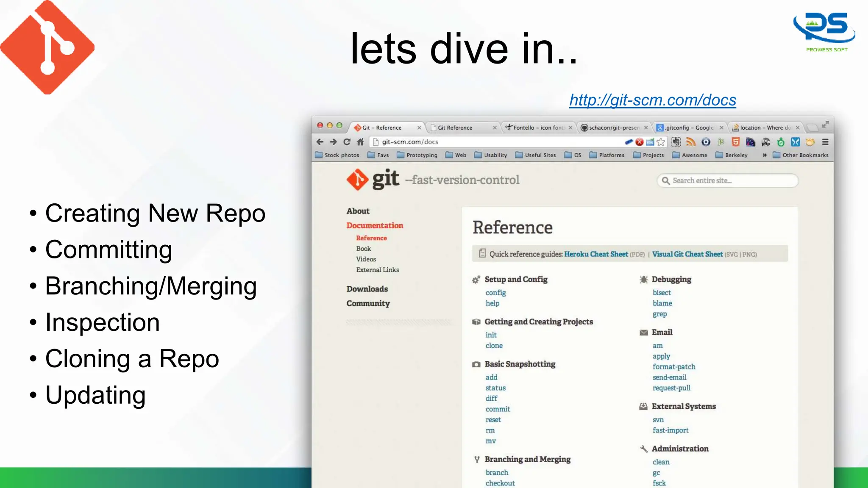Expand the OS bookmark folder

pos(573,155)
